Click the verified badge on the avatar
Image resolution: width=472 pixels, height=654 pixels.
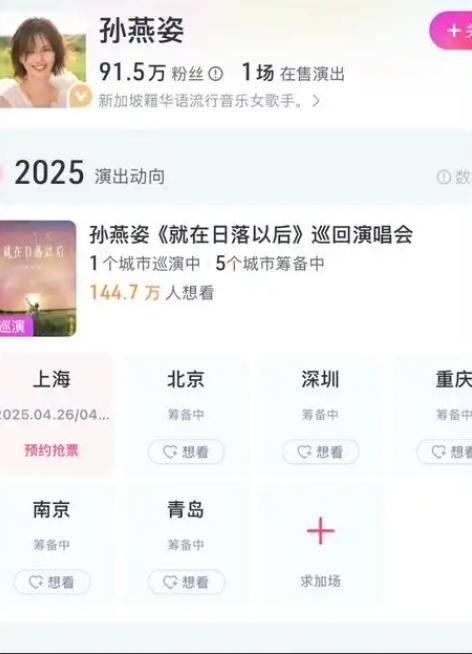tap(80, 97)
